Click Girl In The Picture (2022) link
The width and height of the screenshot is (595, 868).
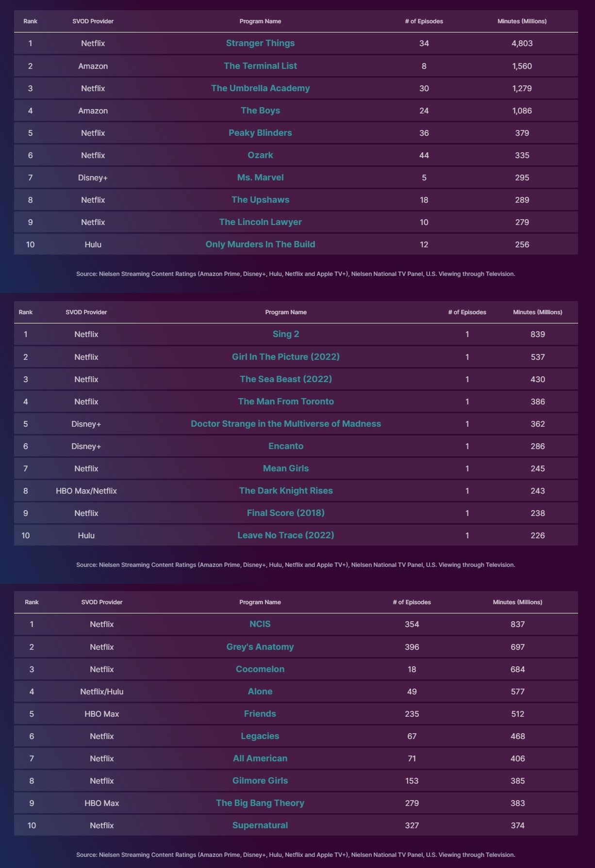pos(285,357)
